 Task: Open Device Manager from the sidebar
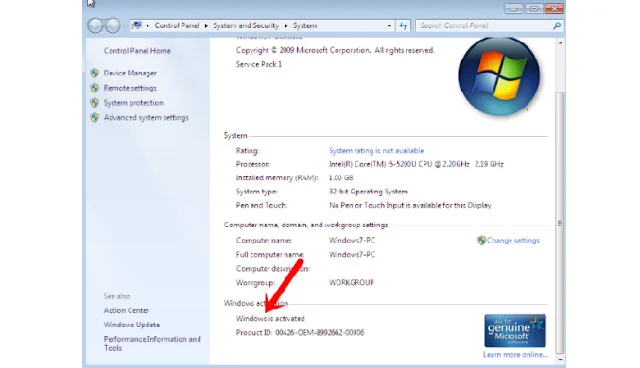tap(130, 73)
